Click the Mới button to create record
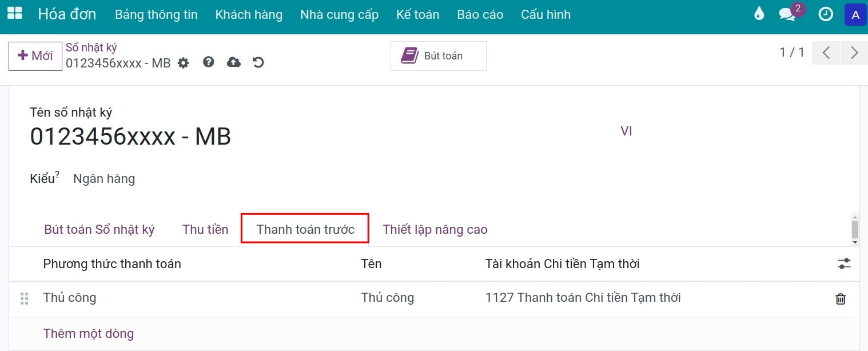Screen dimensions: 868x351 pyautogui.click(x=35, y=55)
